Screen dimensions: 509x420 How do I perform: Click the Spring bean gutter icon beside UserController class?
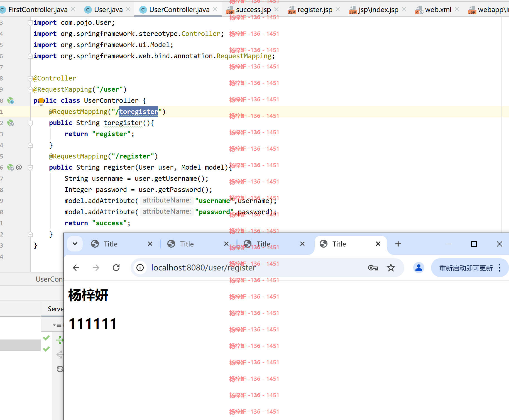(x=11, y=101)
